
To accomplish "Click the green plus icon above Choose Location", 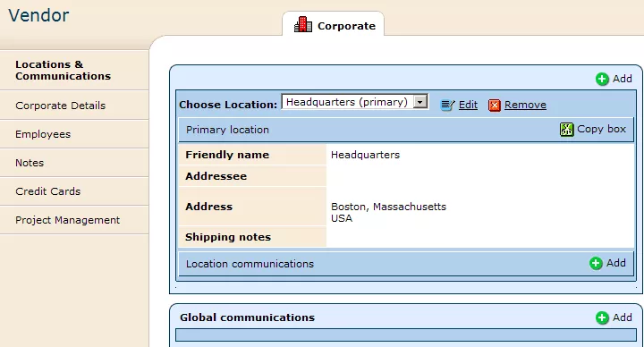I will click(602, 79).
